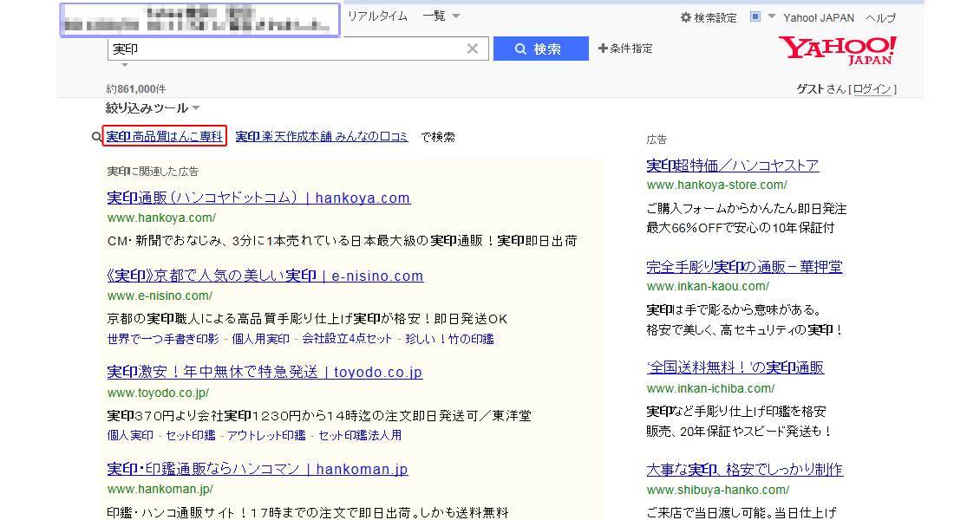Click 実印に関連した広告 heading
980x520 pixels.
click(x=153, y=171)
